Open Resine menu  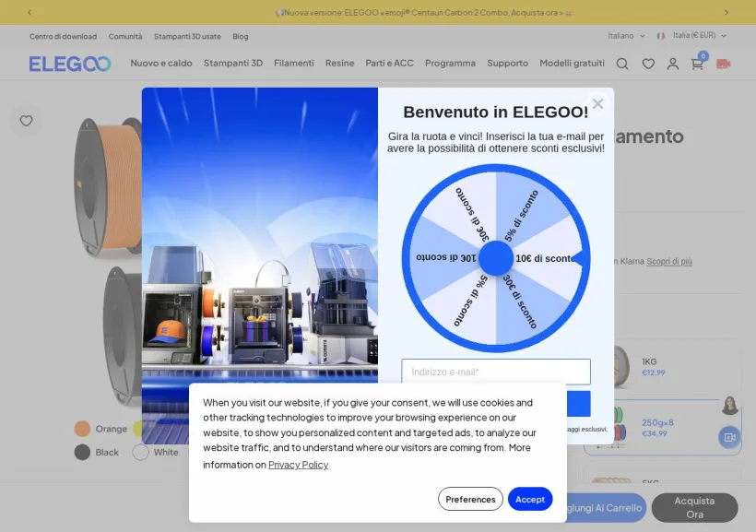point(339,64)
